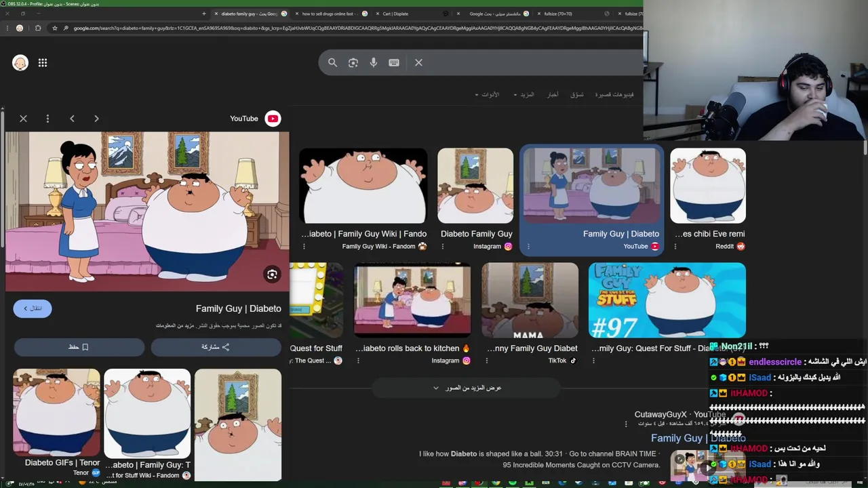The image size is (868, 488).
Task: Open a new browser tab with the plus
Action: tap(203, 14)
